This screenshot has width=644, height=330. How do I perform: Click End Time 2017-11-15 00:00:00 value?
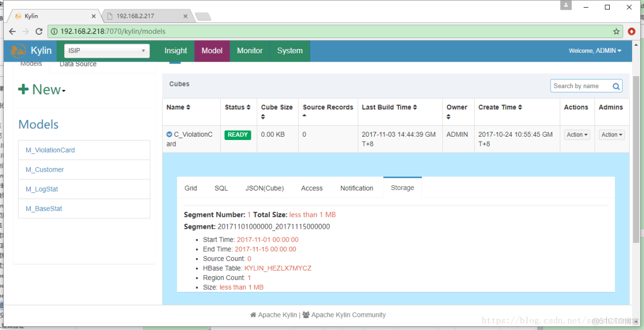point(265,249)
